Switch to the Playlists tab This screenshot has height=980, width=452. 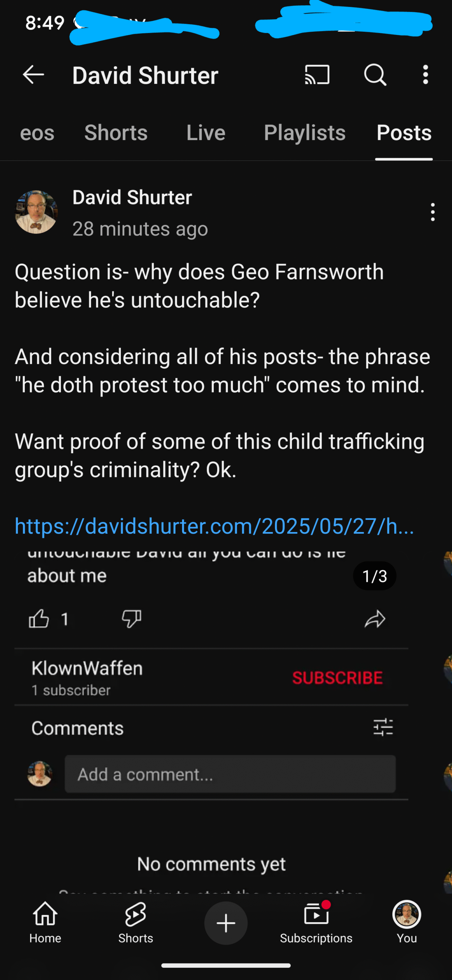(305, 133)
